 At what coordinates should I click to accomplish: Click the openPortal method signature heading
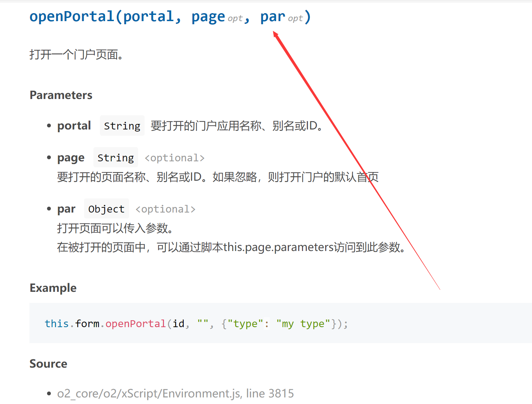[170, 17]
